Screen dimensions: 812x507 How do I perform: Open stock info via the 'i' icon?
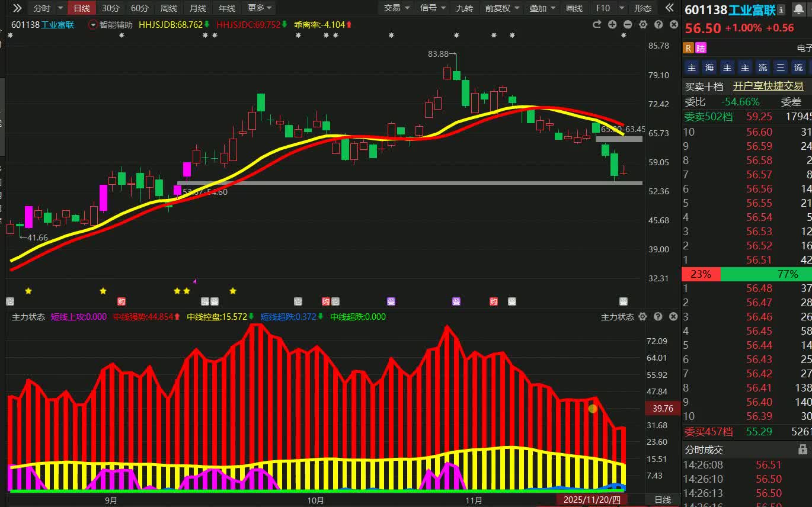[x=781, y=9]
